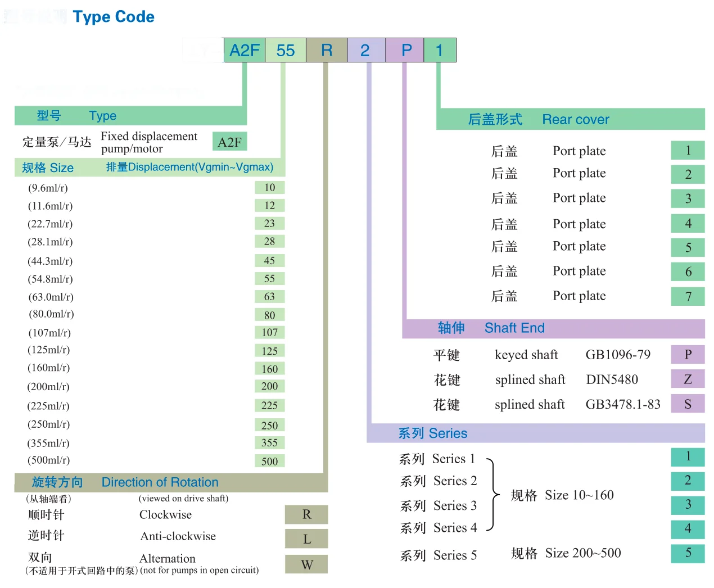Image resolution: width=714 pixels, height=588 pixels.
Task: Select the P segment in the top code bar
Action: click(x=405, y=51)
